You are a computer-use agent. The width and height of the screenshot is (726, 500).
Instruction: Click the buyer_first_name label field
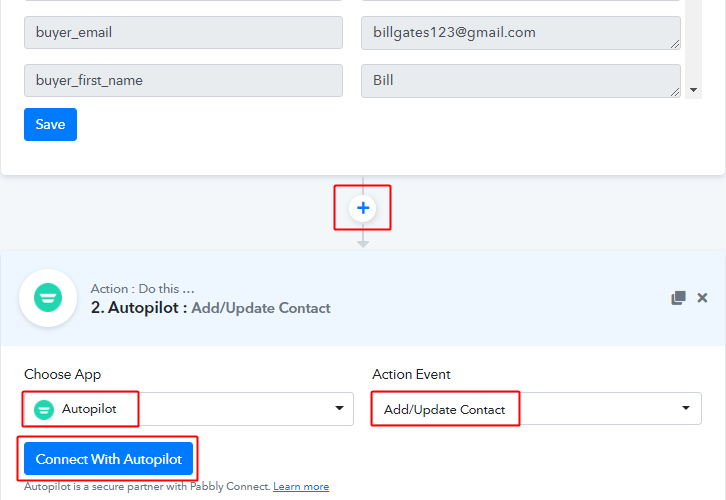coord(183,81)
